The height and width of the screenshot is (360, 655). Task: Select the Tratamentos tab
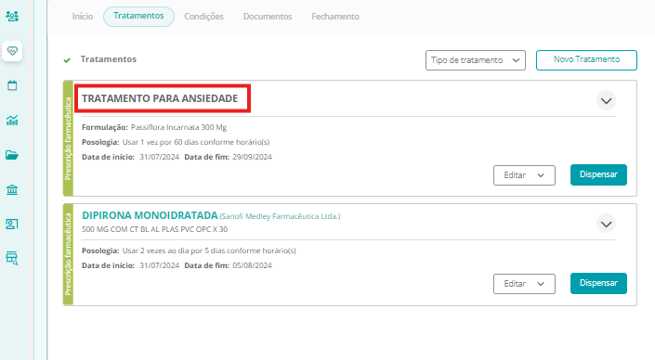coord(139,16)
